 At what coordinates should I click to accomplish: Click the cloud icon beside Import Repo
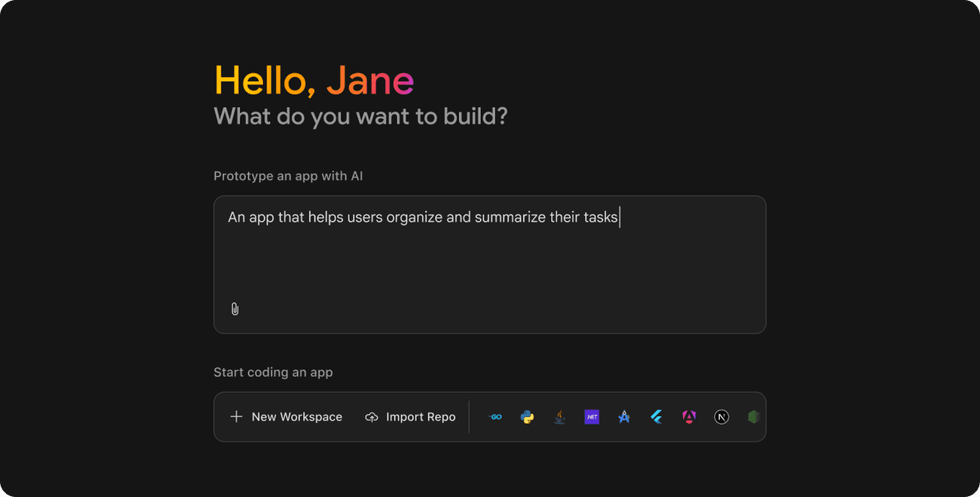[371, 416]
